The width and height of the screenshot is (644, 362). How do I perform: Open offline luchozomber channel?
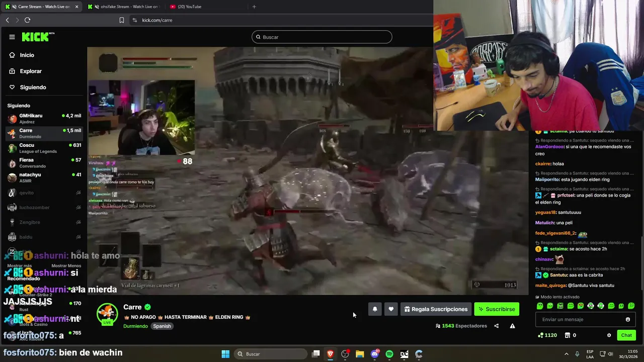[44, 207]
